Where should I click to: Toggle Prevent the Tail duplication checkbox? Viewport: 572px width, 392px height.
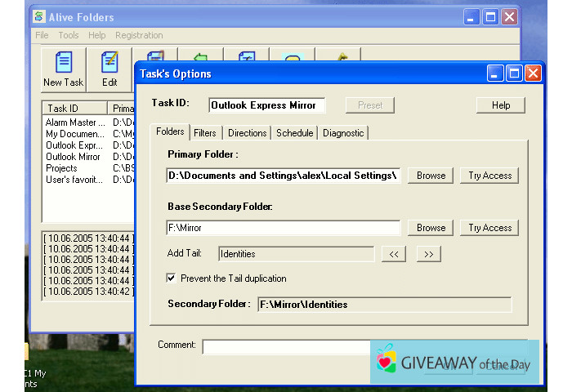point(171,278)
